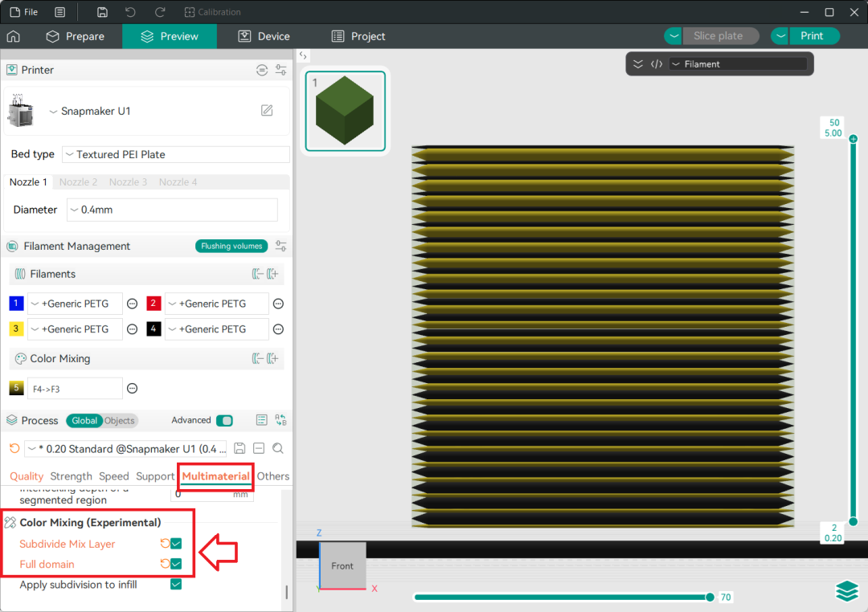Screen dimensions: 868x612
Task: Click the hamburger menu icon beside File
Action: 59,11
